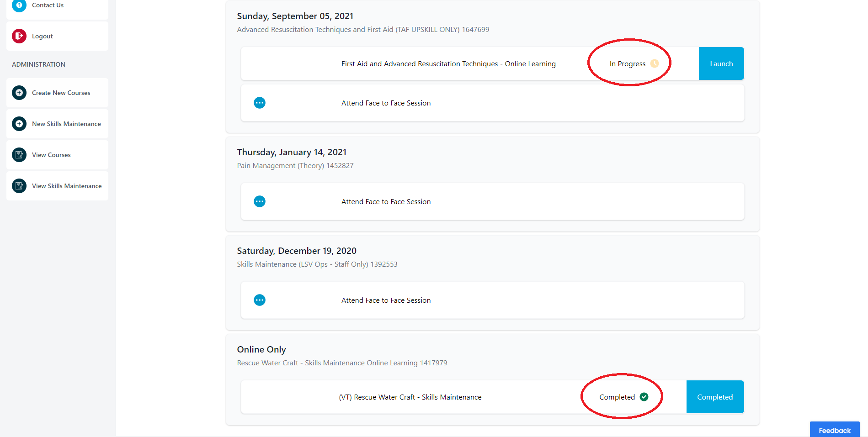Screen dimensions: 868x437
Task: Click the View Courses notepad icon
Action: coord(19,155)
